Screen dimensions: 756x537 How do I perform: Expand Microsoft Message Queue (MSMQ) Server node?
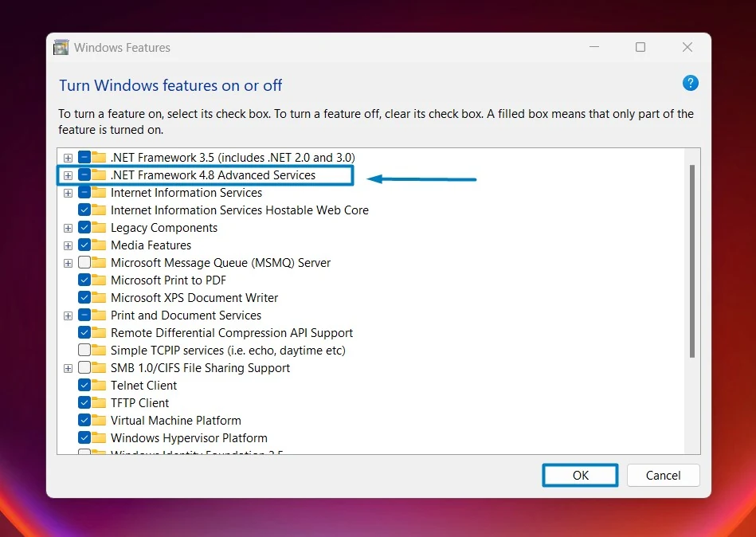coord(68,263)
